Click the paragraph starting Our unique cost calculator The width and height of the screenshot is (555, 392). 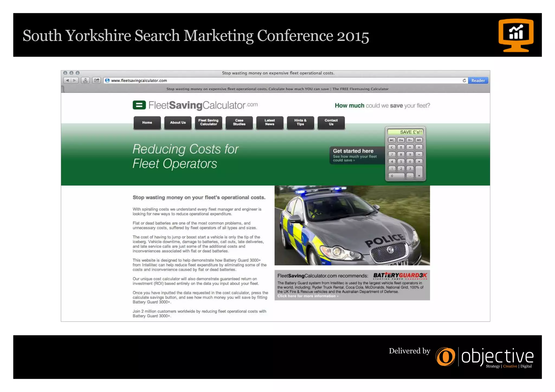[196, 281]
